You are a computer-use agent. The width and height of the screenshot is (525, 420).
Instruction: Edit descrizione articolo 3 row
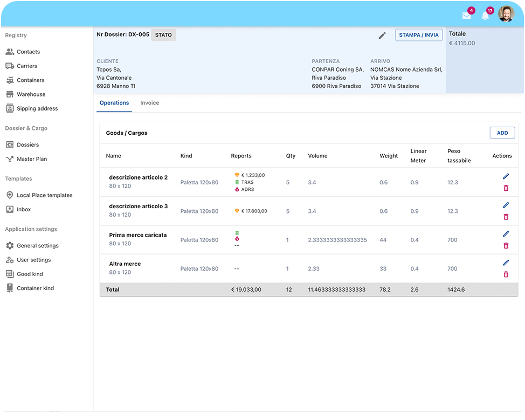coord(506,205)
